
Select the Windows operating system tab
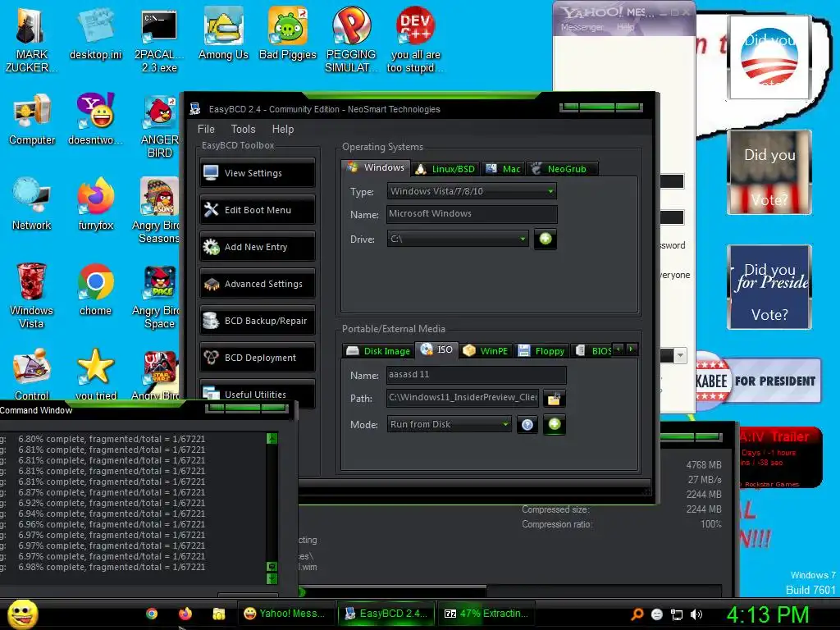point(376,167)
